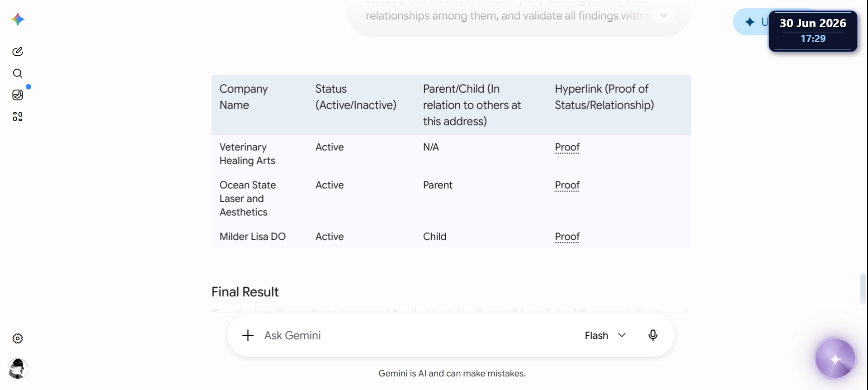Click Active status for Milder Lisa DO
The image size is (868, 390).
[330, 237]
